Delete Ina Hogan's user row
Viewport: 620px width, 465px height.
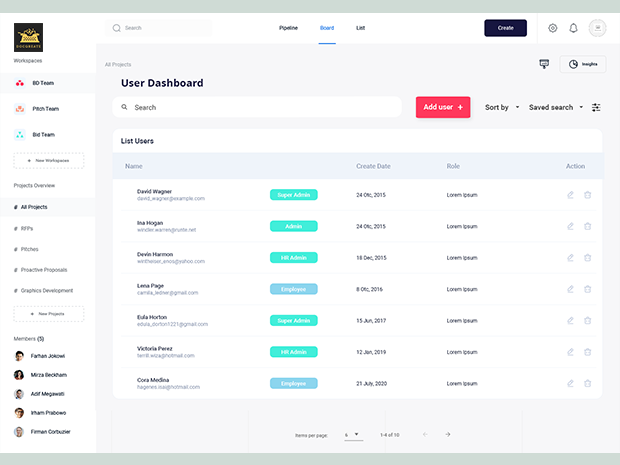tap(588, 226)
